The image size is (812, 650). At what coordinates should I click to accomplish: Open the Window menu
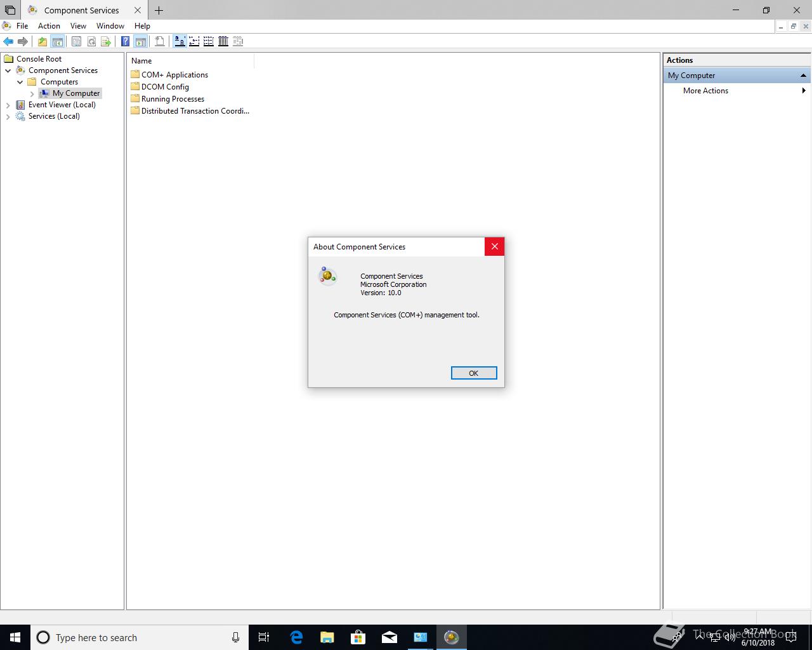[110, 26]
